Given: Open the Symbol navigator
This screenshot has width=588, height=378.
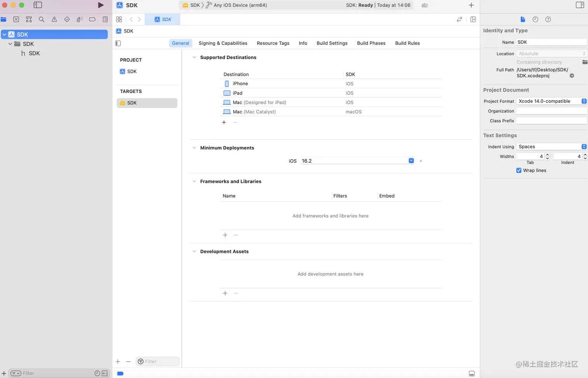Looking at the screenshot, I should [29, 19].
